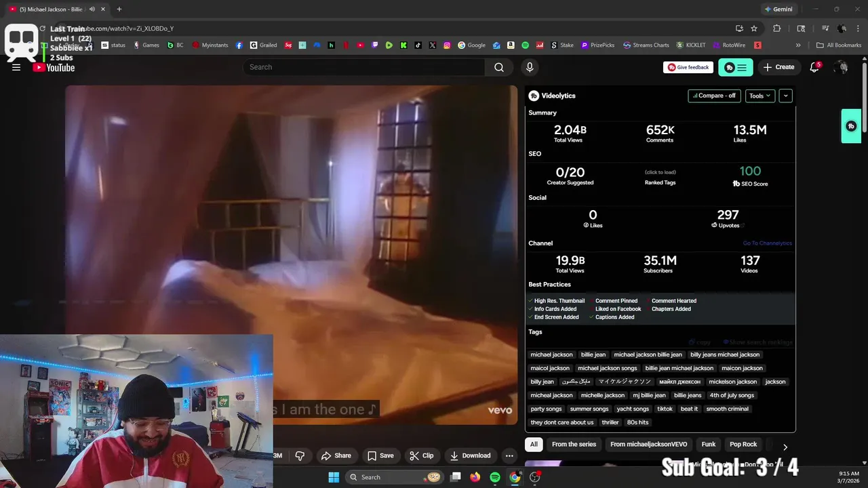
Task: Click the 'mj billie jean' tag
Action: pos(649,395)
